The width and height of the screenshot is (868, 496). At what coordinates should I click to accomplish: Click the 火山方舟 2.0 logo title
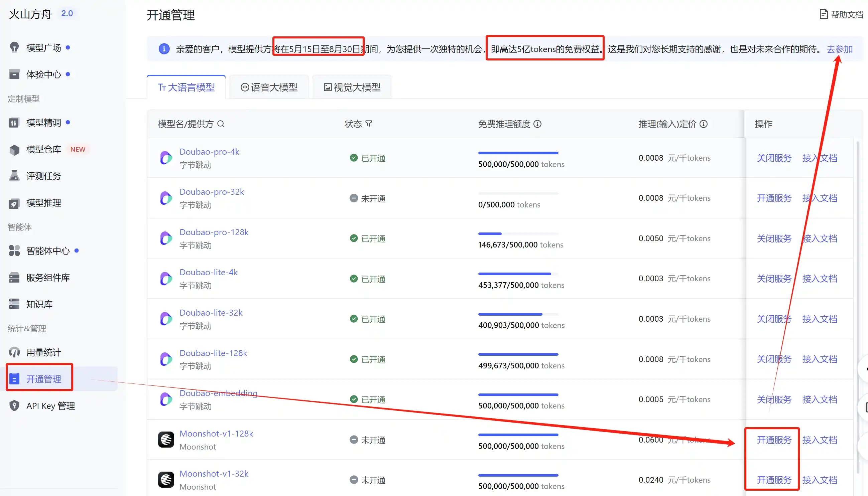click(41, 14)
